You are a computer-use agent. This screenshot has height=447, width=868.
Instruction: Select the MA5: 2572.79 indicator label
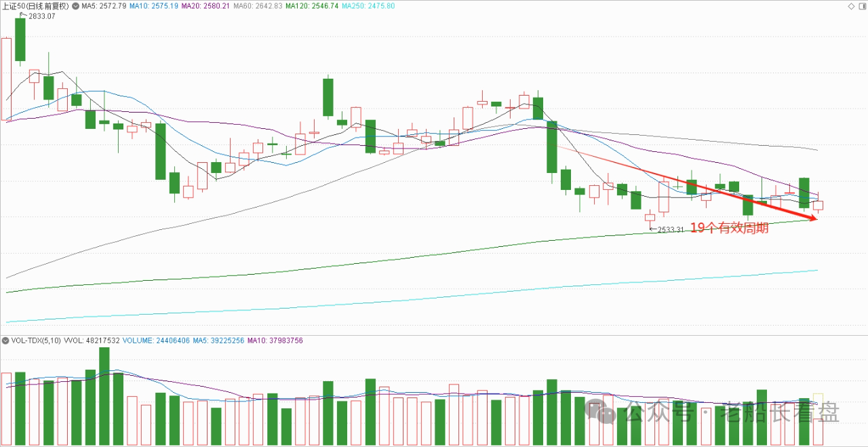point(104,6)
